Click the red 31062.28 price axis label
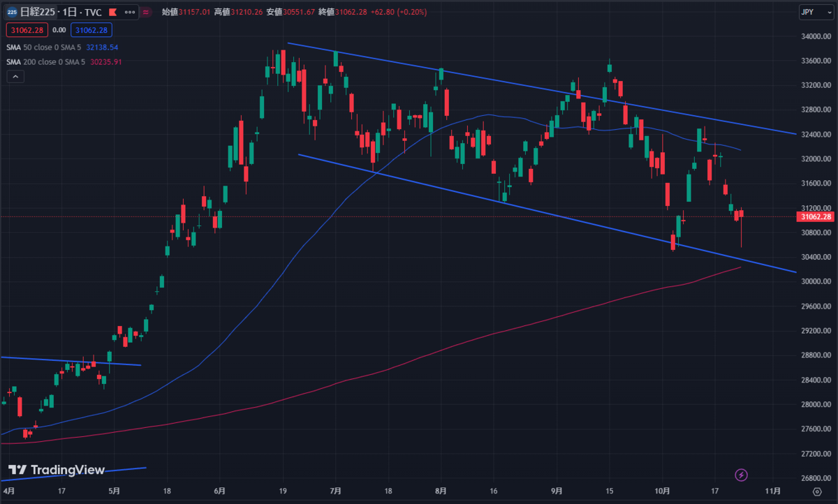Image resolution: width=838 pixels, height=504 pixels. [816, 216]
